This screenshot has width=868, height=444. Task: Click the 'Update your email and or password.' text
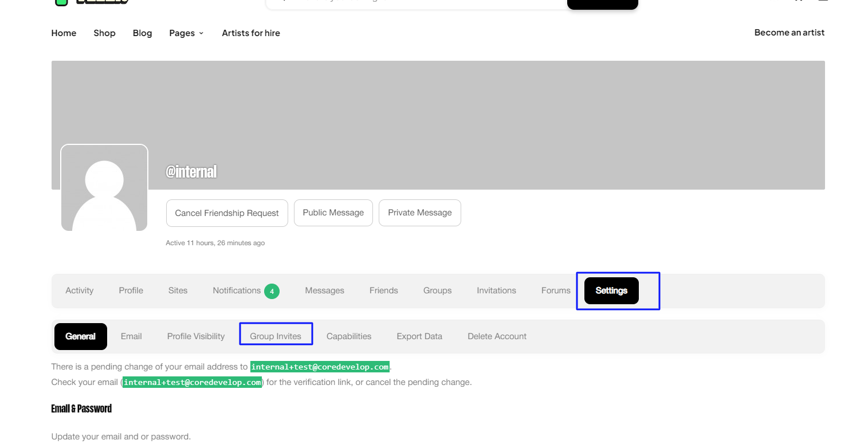121,437
